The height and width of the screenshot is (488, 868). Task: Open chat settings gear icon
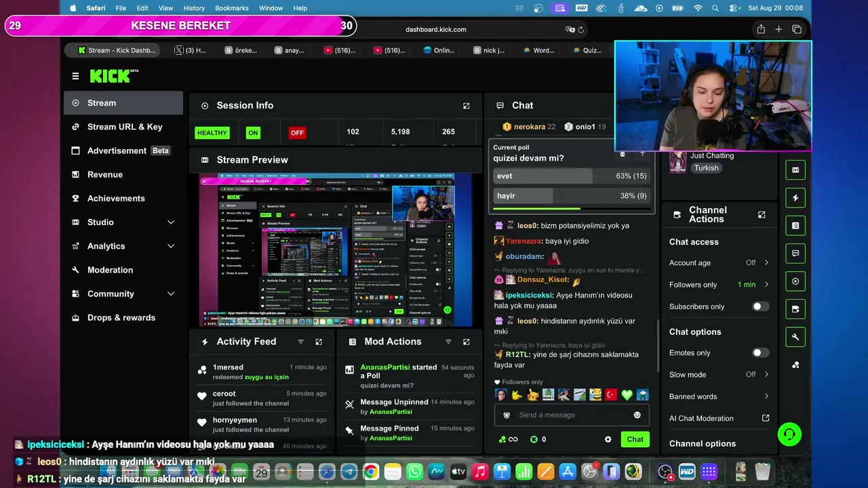coord(608,439)
